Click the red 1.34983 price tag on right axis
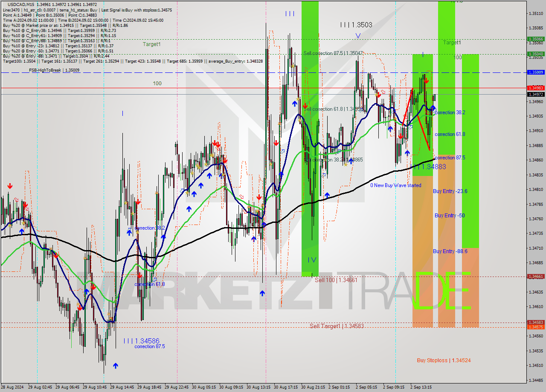Screen dimensions: 546x392 point(536,88)
